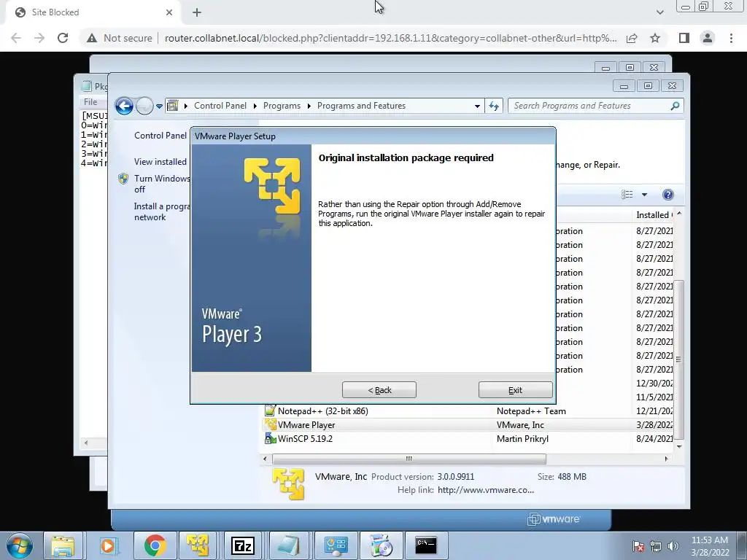This screenshot has width=747, height=560.
Task: Open Windows Media Player from the taskbar
Action: [x=108, y=545]
